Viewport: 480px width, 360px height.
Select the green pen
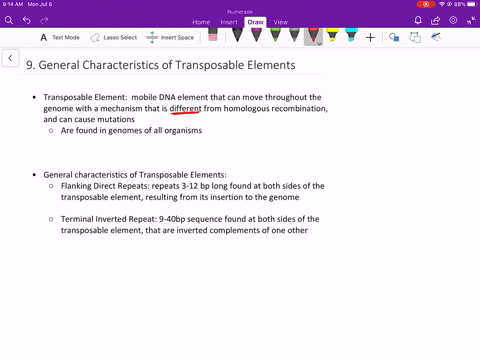coord(275,35)
